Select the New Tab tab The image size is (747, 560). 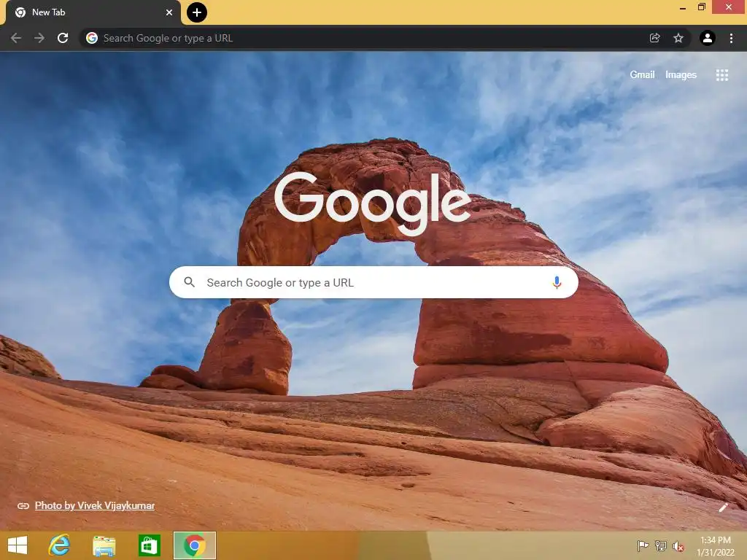93,12
